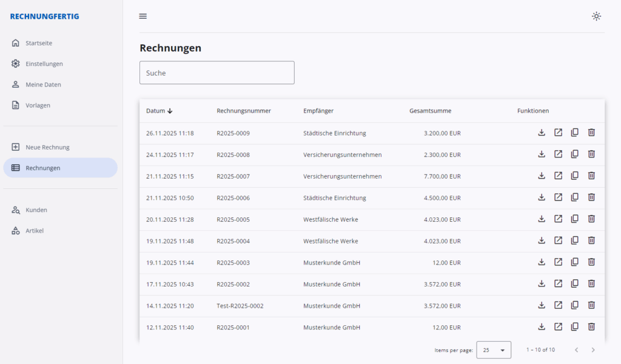621x364 pixels.
Task: Duplicate invoice R2025-0007
Action: pyautogui.click(x=574, y=176)
